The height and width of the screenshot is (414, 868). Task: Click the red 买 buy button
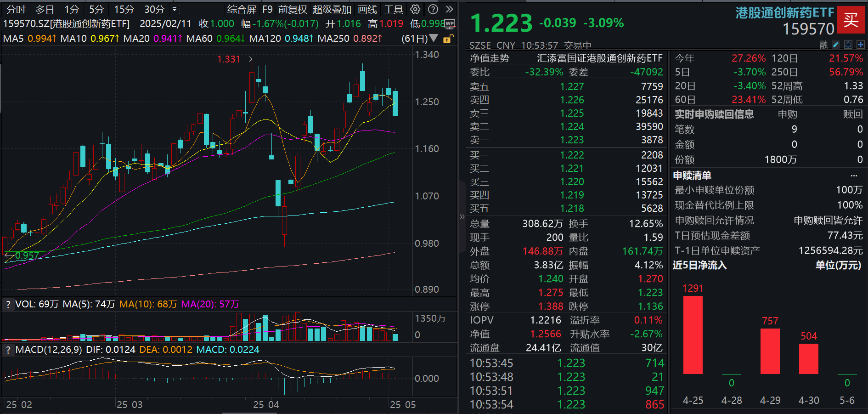tap(852, 21)
